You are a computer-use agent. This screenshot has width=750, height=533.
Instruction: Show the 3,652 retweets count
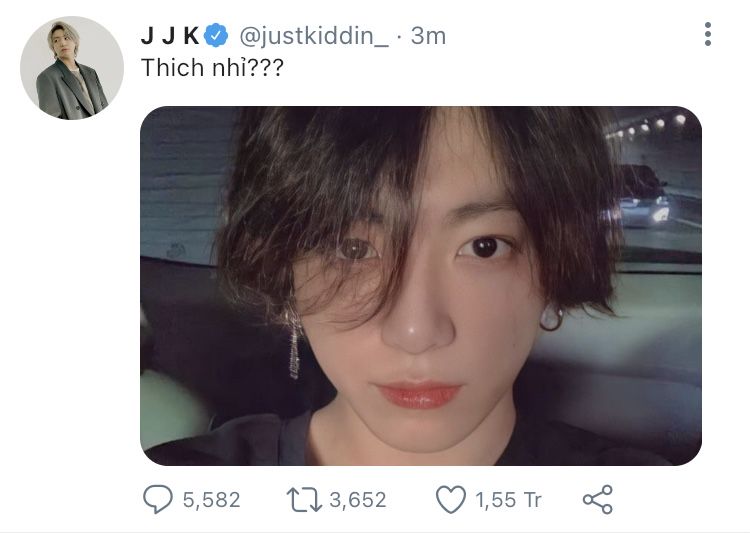(x=358, y=500)
